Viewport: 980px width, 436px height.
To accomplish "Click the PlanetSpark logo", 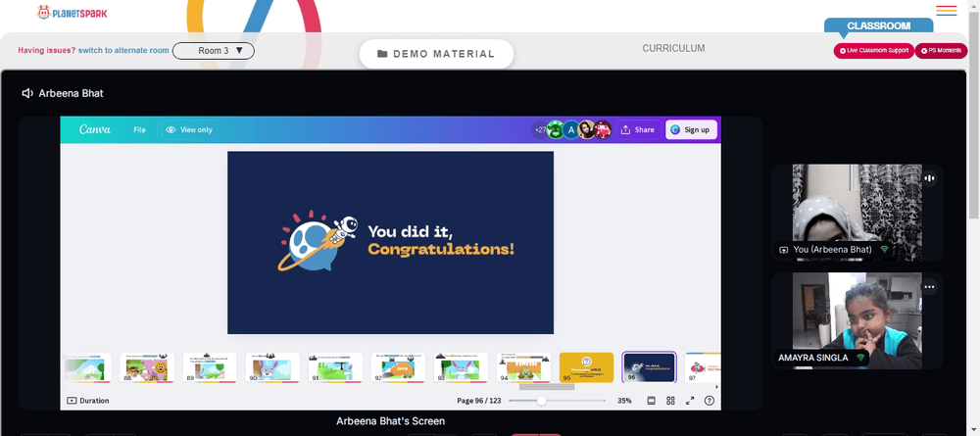I will 72,12.
